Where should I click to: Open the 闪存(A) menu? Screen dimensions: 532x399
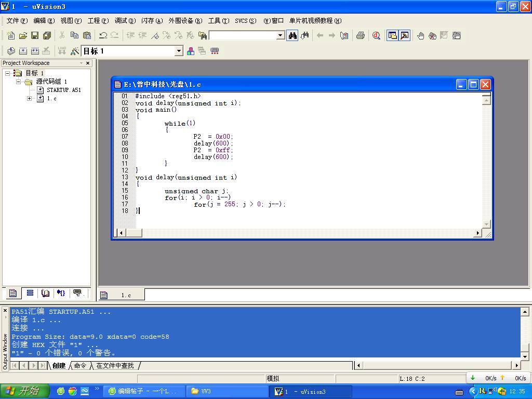point(152,21)
